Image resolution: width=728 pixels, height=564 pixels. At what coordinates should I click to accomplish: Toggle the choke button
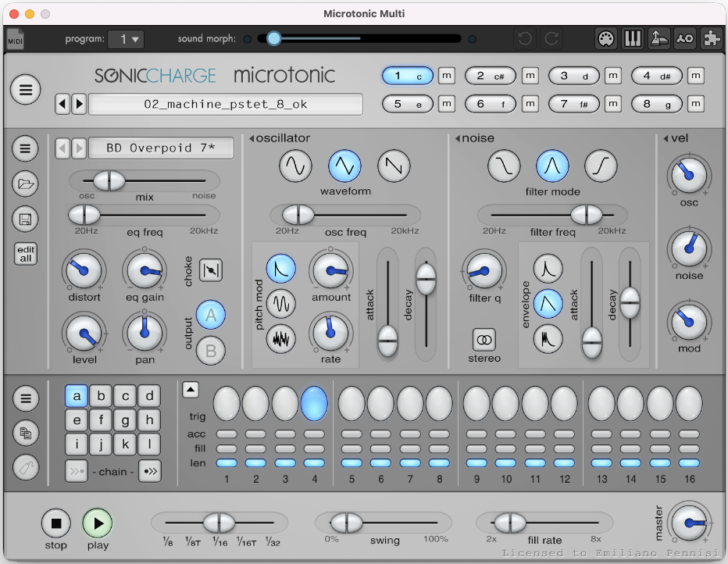(x=211, y=270)
